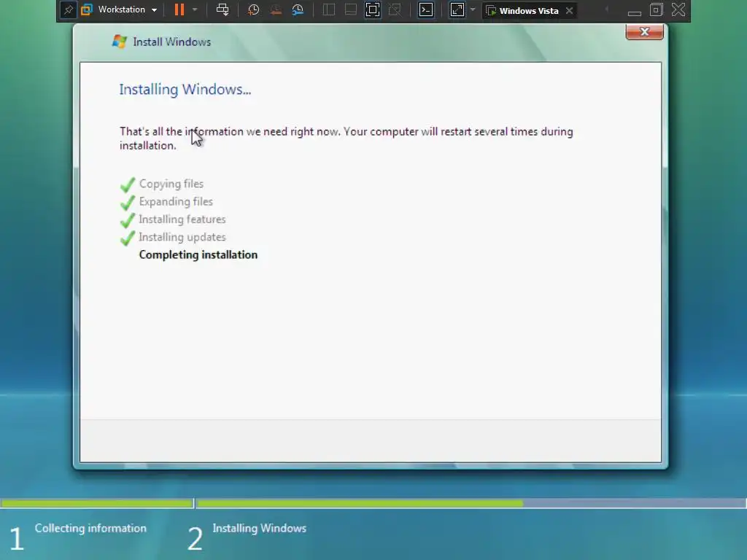Screen dimensions: 747x560
Task: Take a snapshot of the VM
Action: click(253, 9)
